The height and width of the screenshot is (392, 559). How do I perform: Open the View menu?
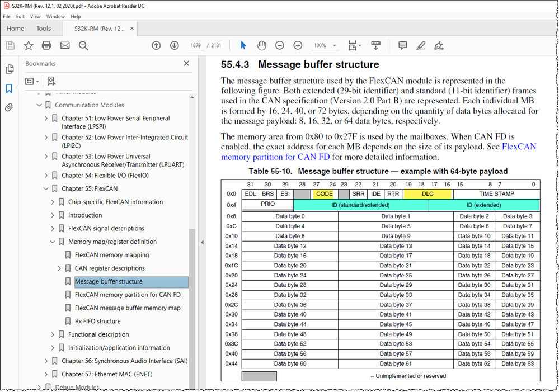click(35, 16)
